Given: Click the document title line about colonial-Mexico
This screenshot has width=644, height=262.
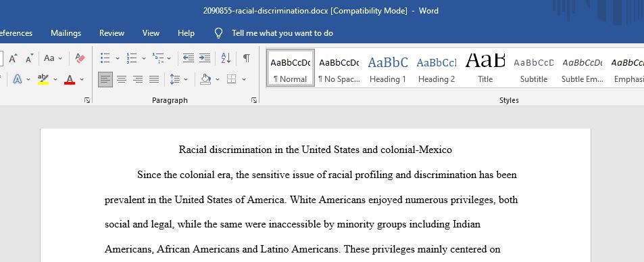Looking at the screenshot, I should coord(315,150).
